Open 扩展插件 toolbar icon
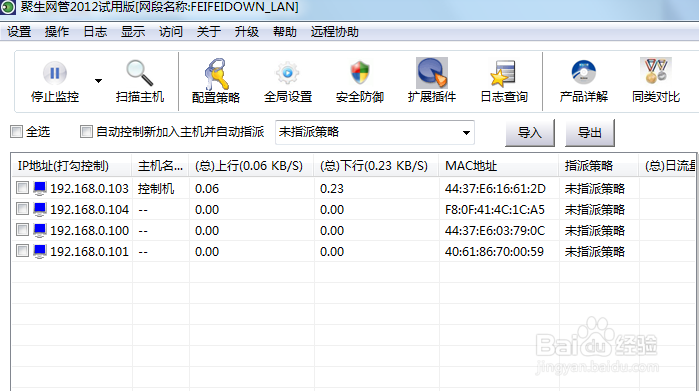The image size is (699, 391). pyautogui.click(x=432, y=73)
